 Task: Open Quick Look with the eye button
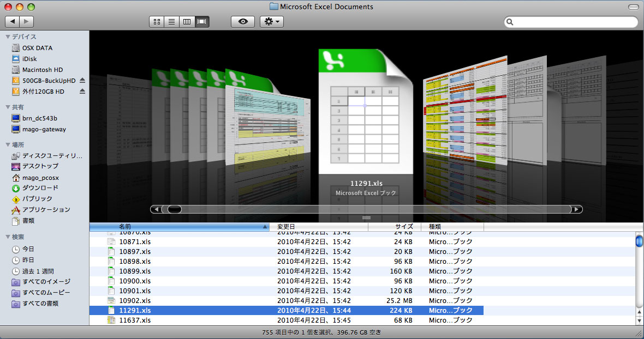[x=243, y=22]
